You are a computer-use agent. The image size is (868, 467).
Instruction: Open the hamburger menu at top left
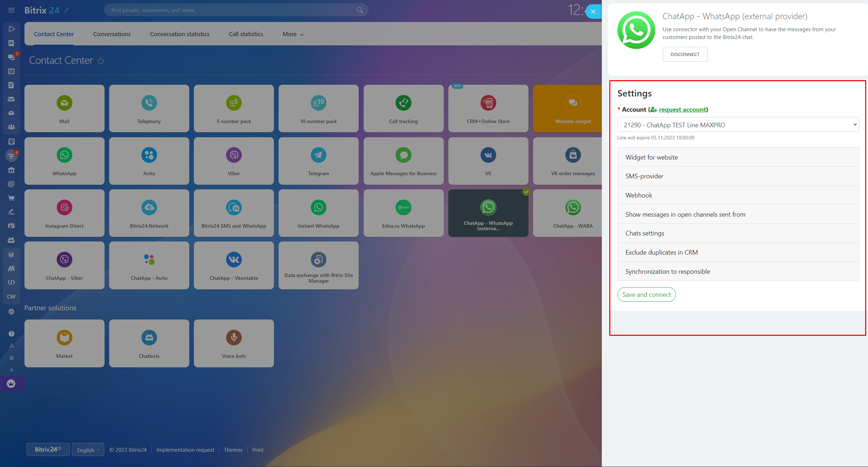(11, 10)
